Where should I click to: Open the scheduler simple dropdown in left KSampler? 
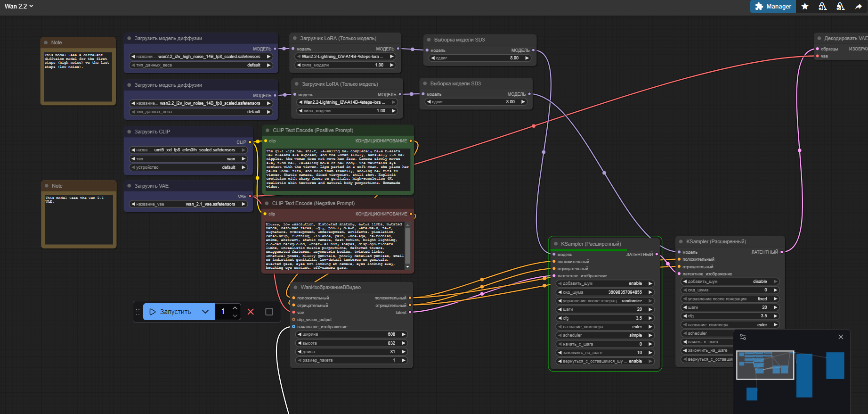pos(605,335)
